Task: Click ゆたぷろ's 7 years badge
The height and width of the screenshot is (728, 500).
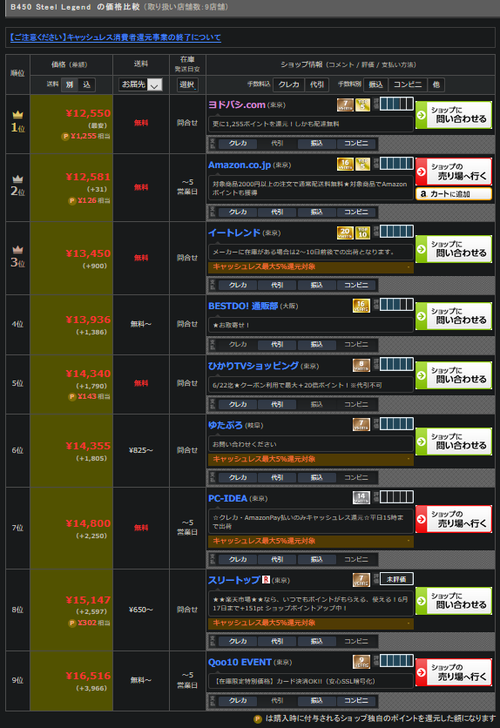Action: [361, 424]
